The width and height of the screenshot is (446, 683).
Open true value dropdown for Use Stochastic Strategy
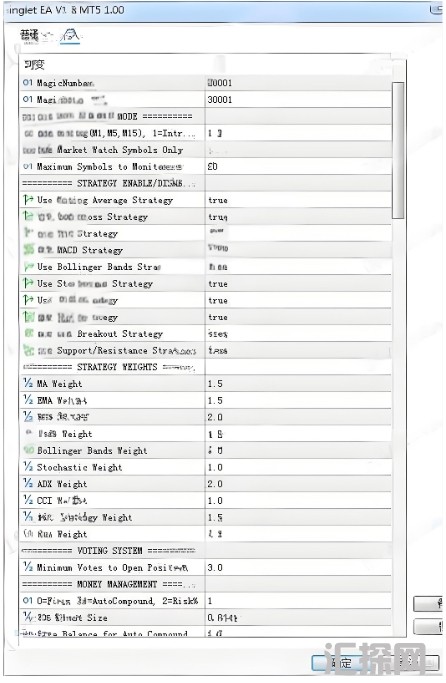pyautogui.click(x=298, y=284)
